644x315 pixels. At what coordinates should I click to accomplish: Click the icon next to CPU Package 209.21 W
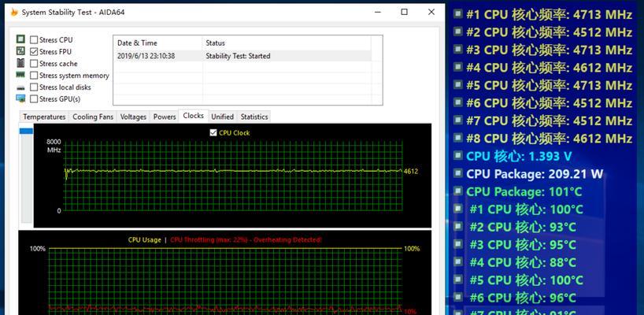(x=458, y=173)
